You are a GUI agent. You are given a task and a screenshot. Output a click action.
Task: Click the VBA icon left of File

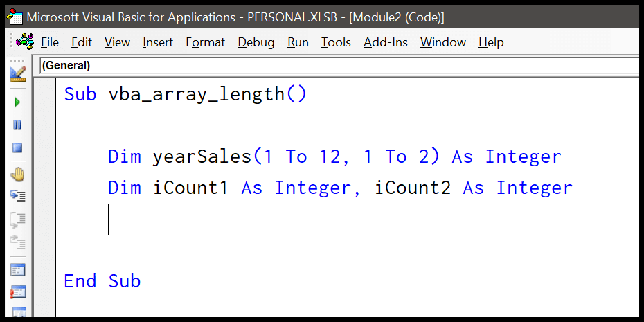25,42
